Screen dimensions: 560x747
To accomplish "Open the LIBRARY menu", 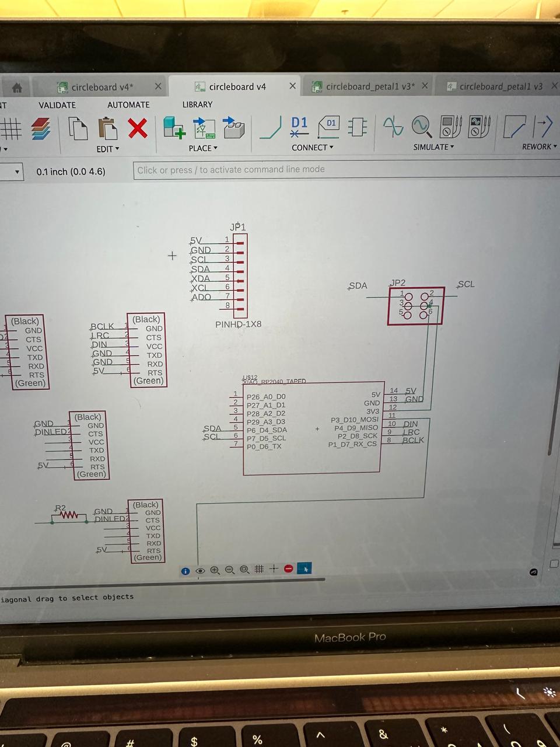I will (197, 104).
